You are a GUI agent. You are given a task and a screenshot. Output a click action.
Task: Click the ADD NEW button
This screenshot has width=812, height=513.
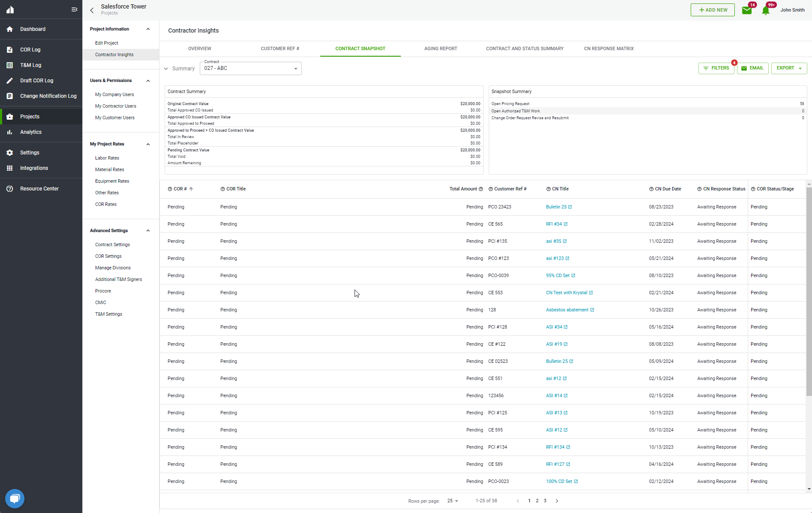click(713, 9)
